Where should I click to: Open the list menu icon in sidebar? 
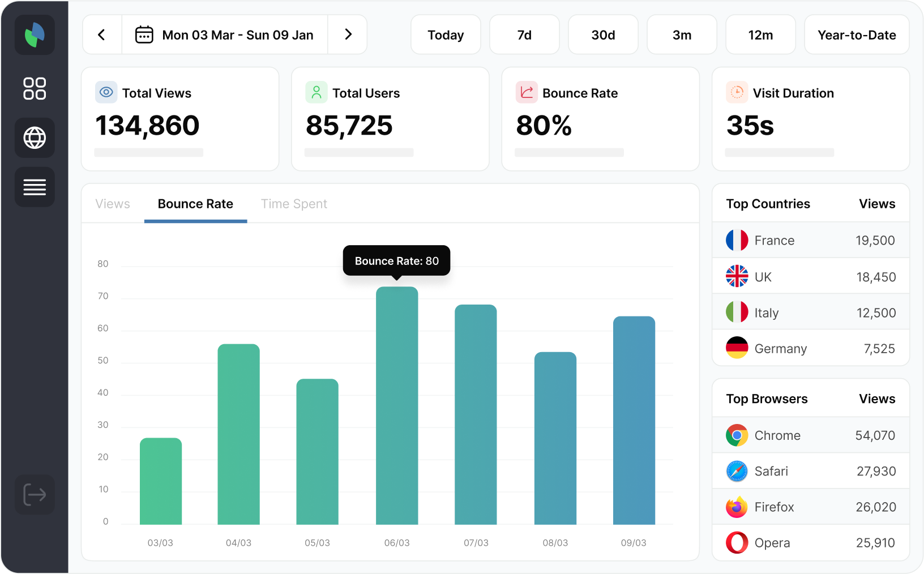click(x=35, y=187)
